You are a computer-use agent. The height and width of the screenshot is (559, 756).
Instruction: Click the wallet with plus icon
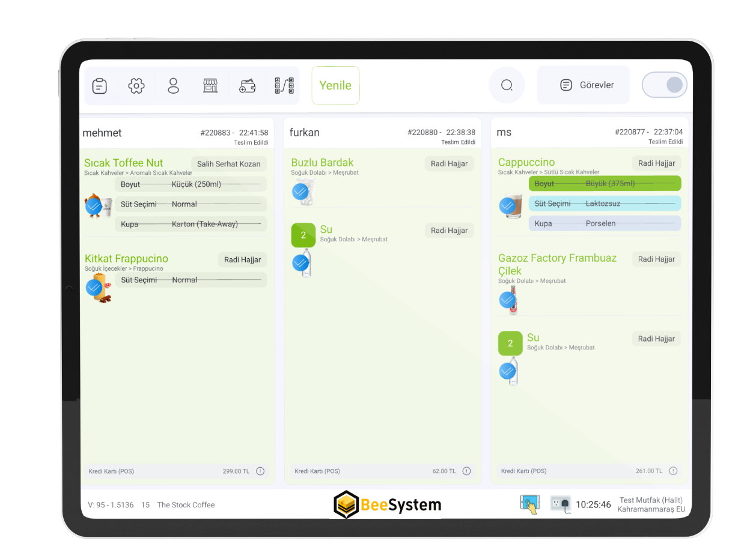point(247,86)
